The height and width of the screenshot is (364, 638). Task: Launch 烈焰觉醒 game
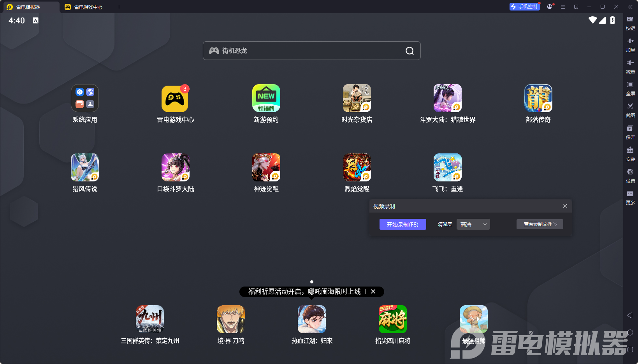[x=357, y=167]
